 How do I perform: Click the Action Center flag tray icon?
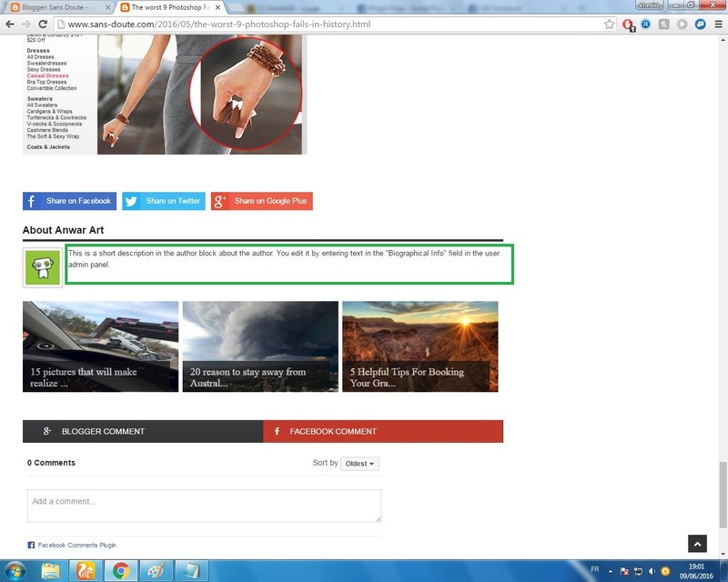624,571
